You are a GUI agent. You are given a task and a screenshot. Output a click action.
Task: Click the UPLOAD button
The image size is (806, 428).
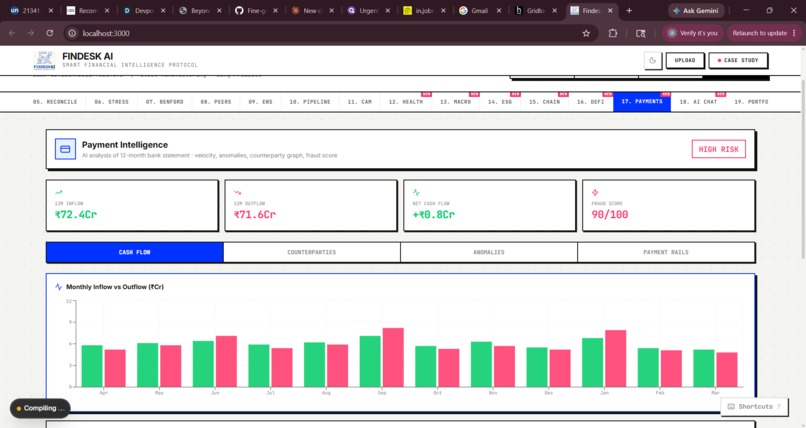(685, 61)
